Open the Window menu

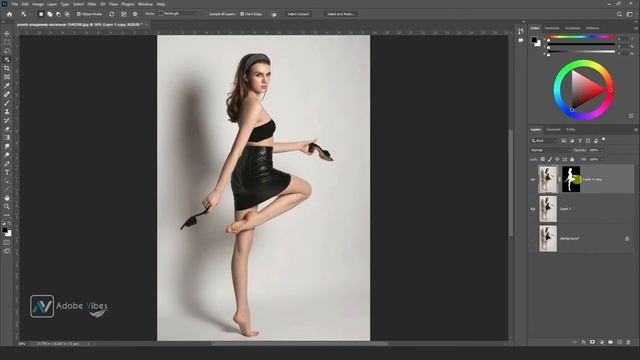145,4
